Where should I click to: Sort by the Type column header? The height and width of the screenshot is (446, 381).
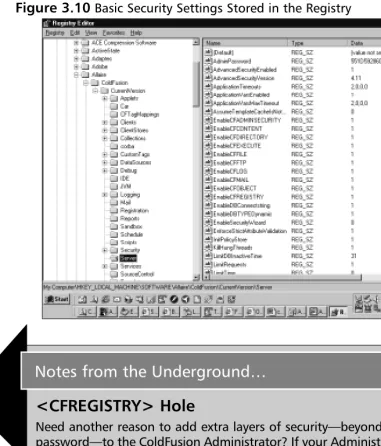317,43
